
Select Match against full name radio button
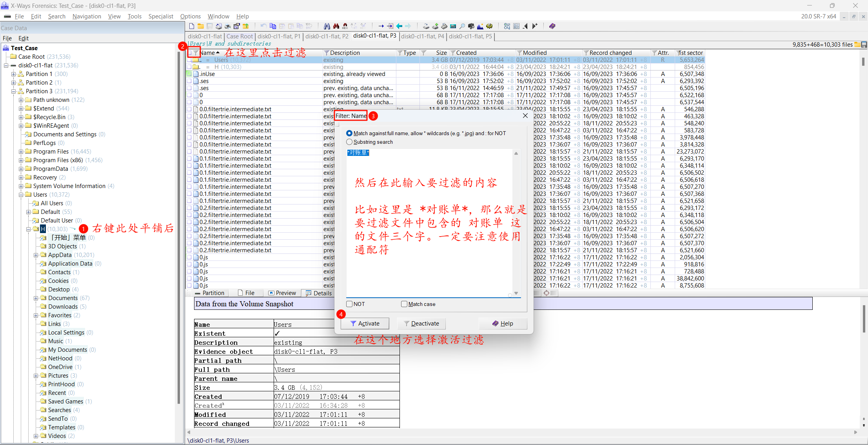[349, 133]
